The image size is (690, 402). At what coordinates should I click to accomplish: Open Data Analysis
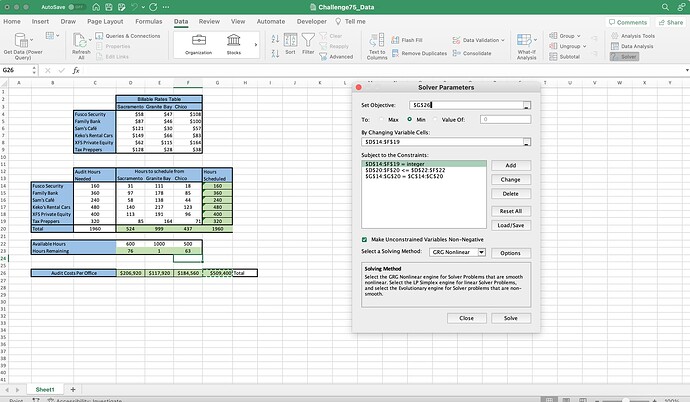pos(632,46)
